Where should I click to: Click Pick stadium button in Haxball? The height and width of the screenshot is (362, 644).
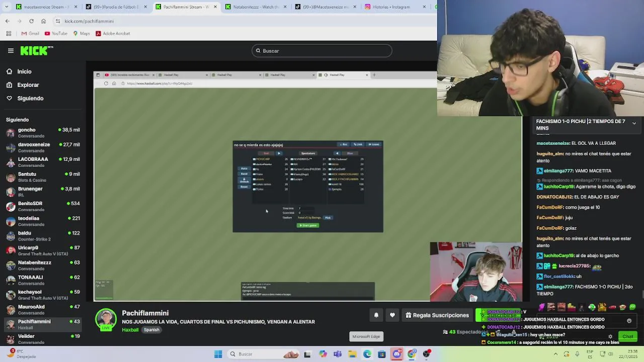[x=328, y=218]
